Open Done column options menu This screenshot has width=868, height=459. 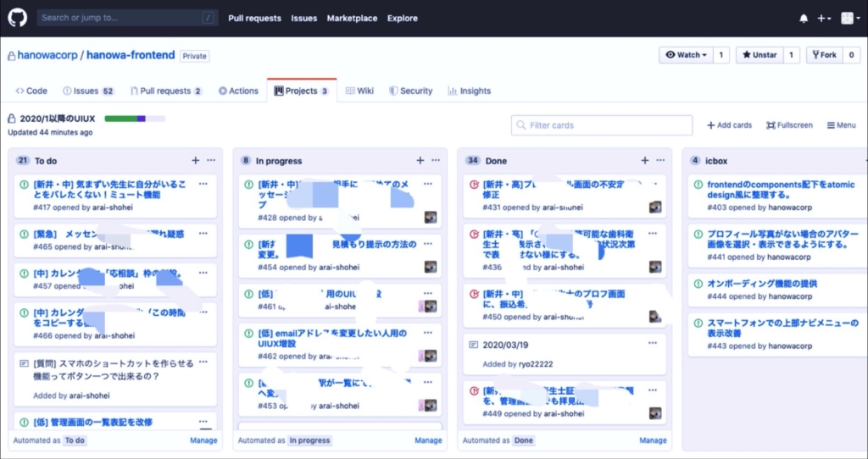tap(660, 160)
